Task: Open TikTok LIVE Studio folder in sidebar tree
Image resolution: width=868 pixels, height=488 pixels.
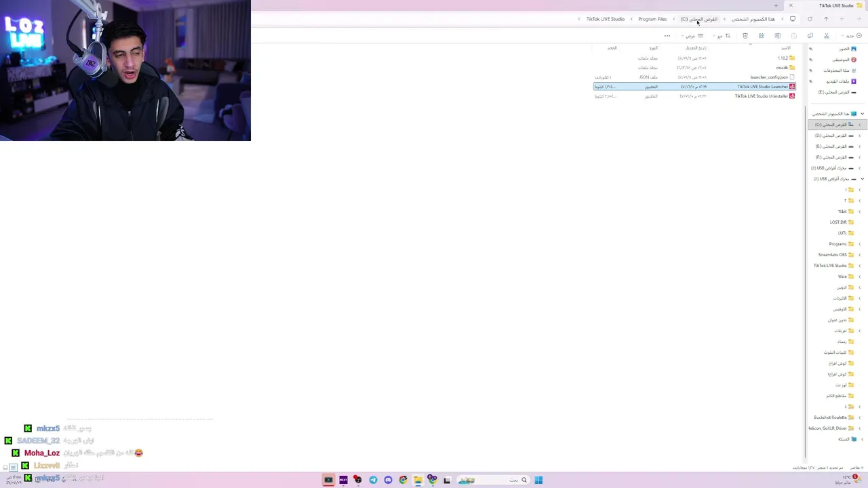Action: click(834, 266)
